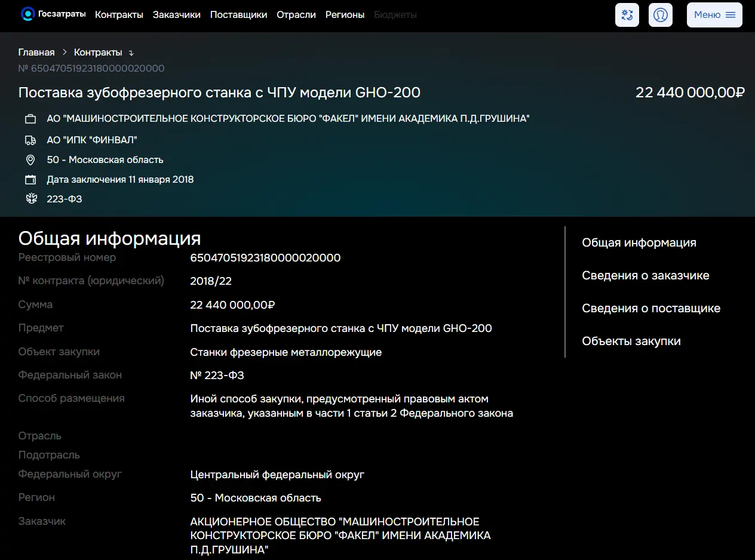Open customer МКБ ФАКЕЛ link in header
The image size is (755, 560).
point(288,119)
